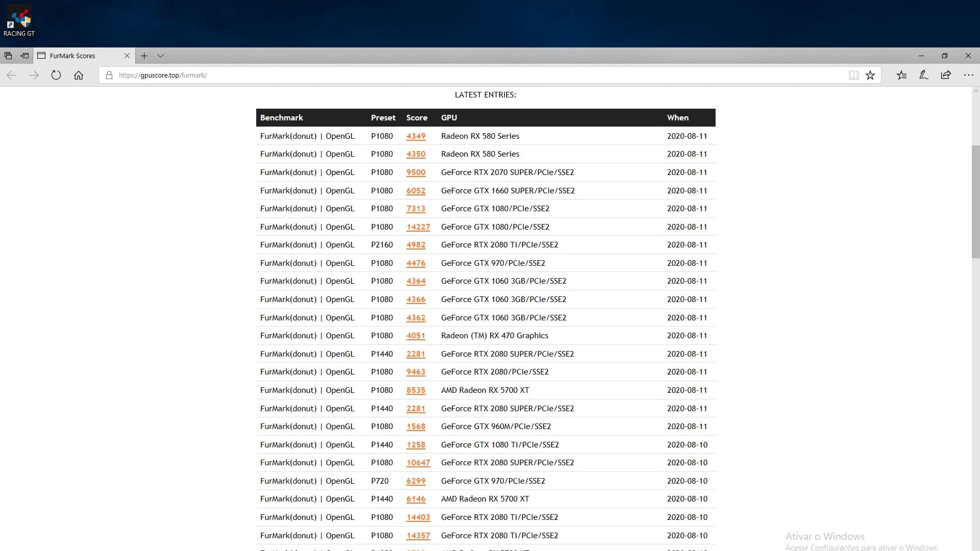
Task: Add this page to favorites star
Action: click(x=870, y=75)
